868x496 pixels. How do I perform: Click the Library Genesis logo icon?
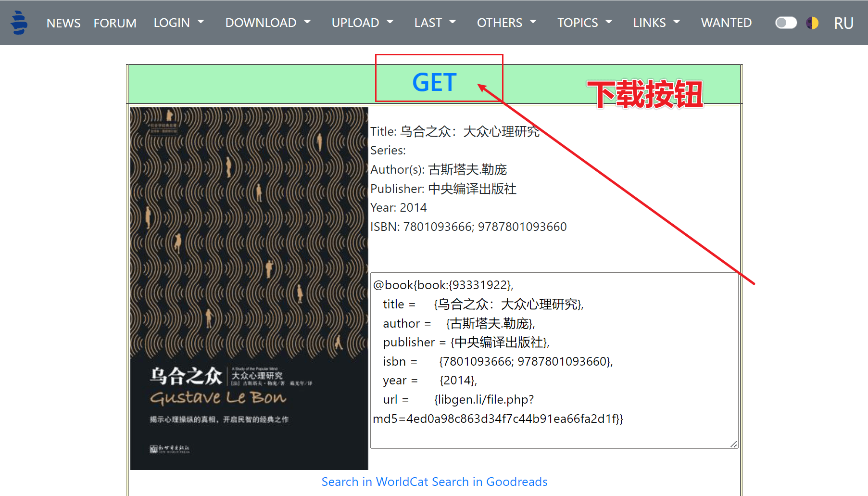tap(19, 23)
